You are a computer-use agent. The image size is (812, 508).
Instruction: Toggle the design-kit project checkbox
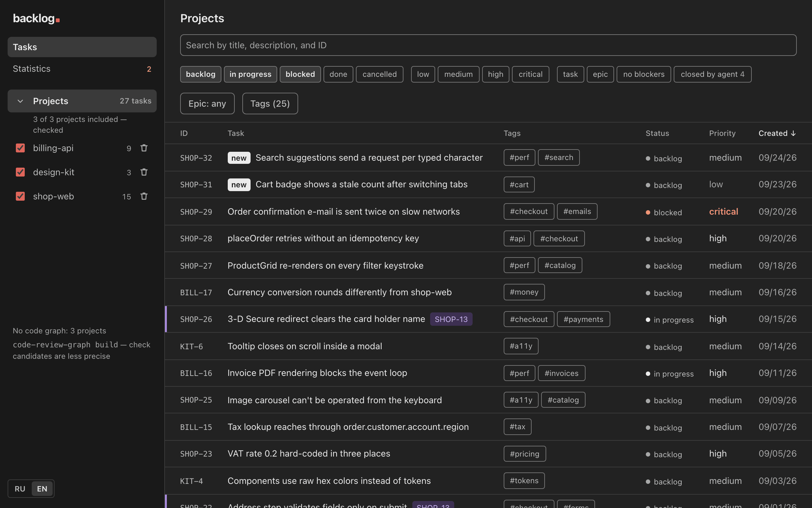pyautogui.click(x=21, y=172)
